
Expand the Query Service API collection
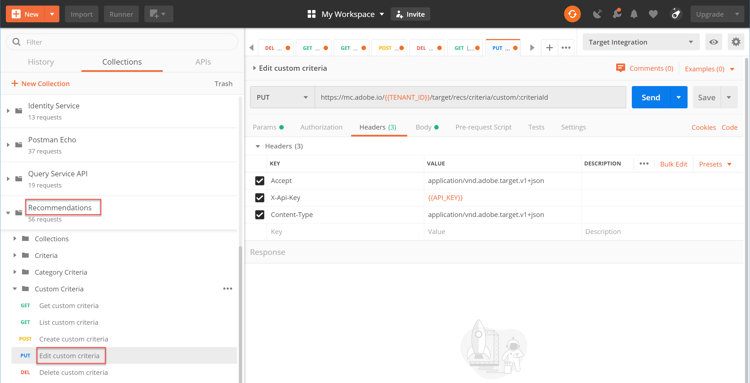point(8,178)
